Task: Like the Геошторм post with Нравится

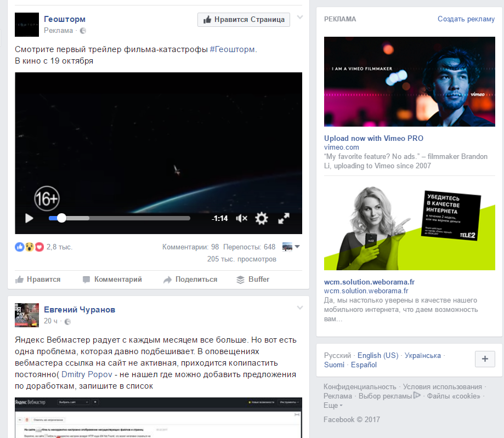Action: click(38, 279)
